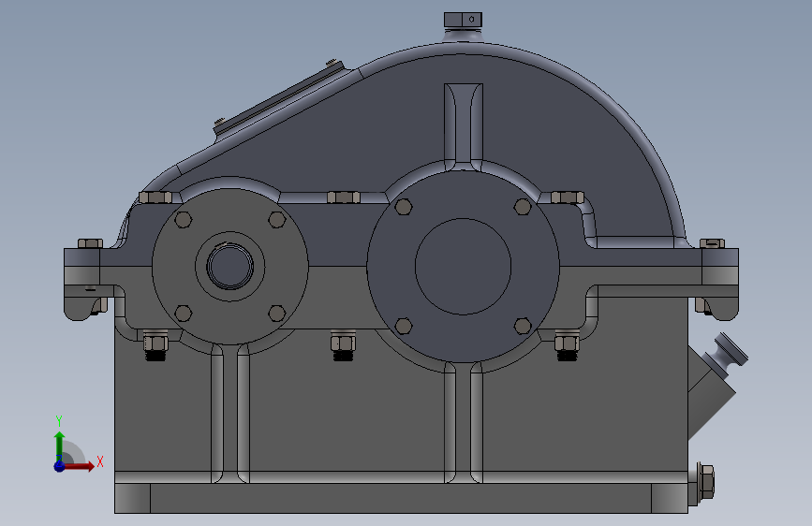Select the input shaft end in the small bearing cover
812x526 pixels.
pos(230,267)
